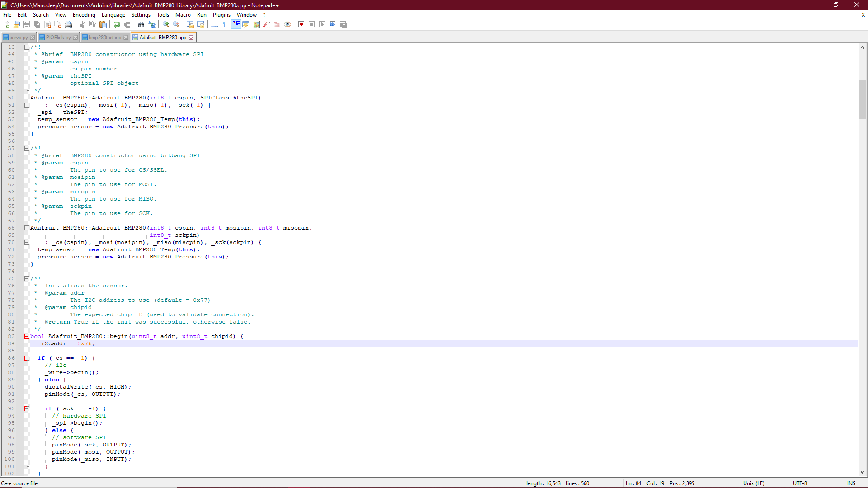Screen dimensions: 868x488
Task: Open user defined language dialog icon
Action: [x=246, y=24]
